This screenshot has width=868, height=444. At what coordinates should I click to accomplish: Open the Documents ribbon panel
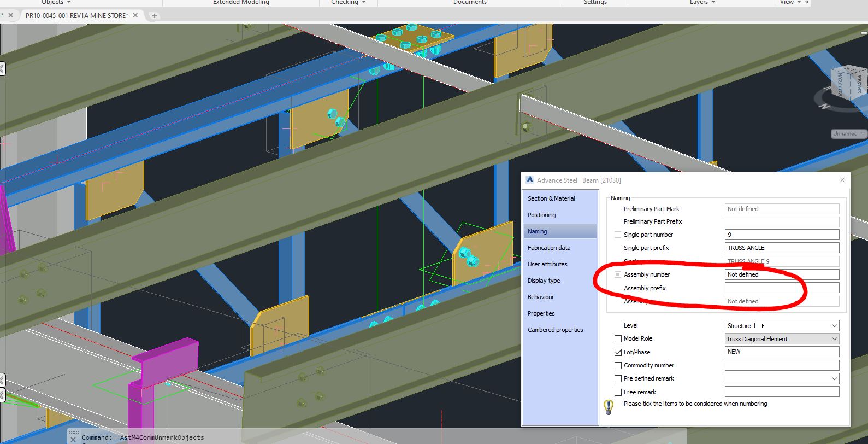point(470,2)
